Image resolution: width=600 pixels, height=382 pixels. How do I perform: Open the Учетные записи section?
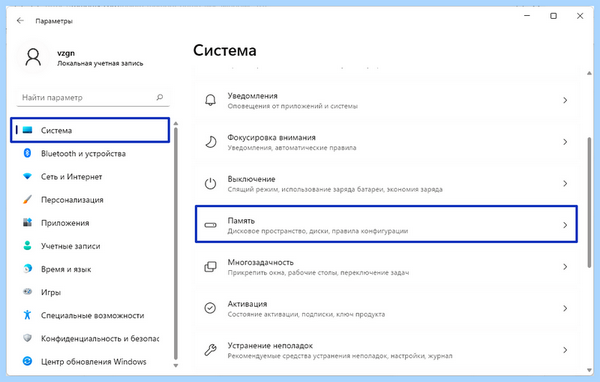[71, 246]
